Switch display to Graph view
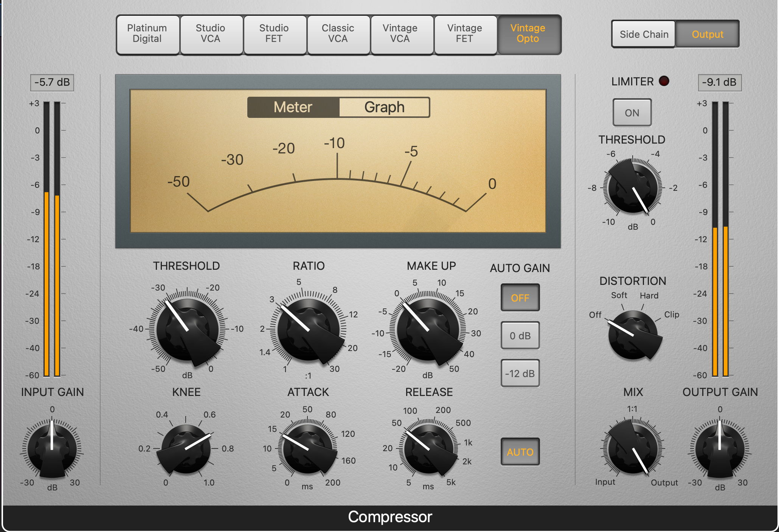The image size is (779, 532). click(x=384, y=107)
